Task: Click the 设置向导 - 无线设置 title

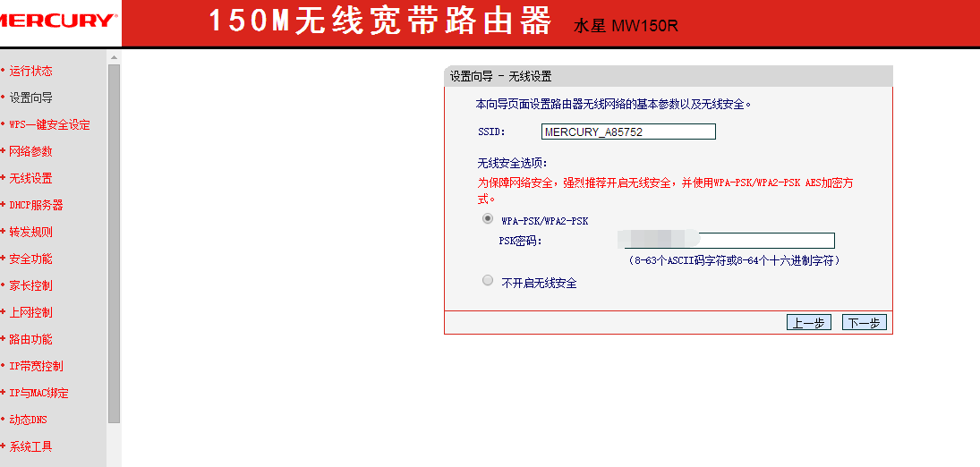Action: (500, 77)
